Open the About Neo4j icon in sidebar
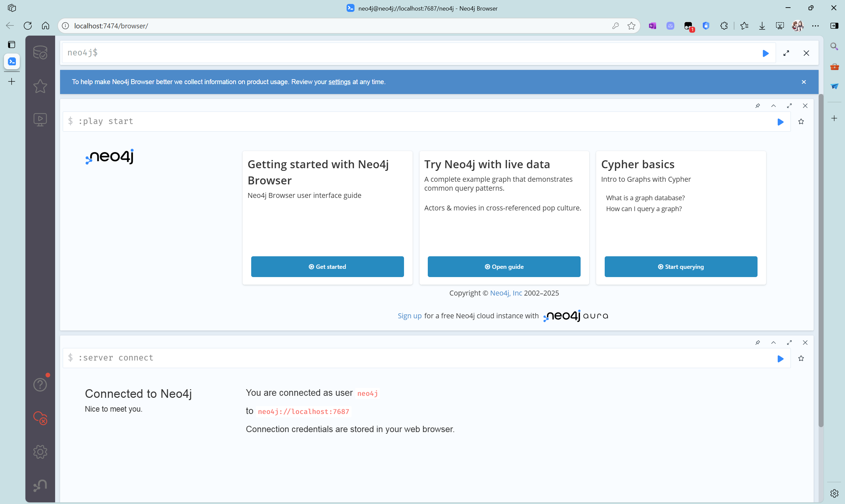Screen dimensions: 845x504 point(40,485)
